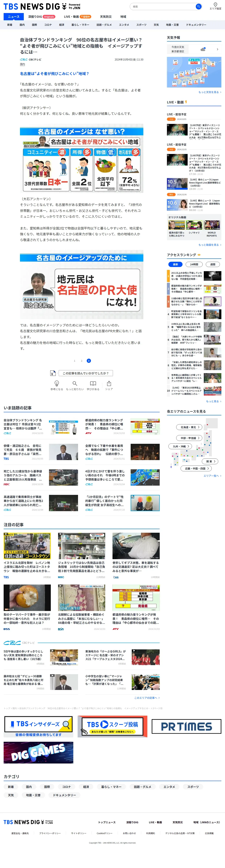Viewport: 225px width, 868px height.
Task: Open the ジェネリック article image in 注目の記事
Action: (x=82, y=546)
